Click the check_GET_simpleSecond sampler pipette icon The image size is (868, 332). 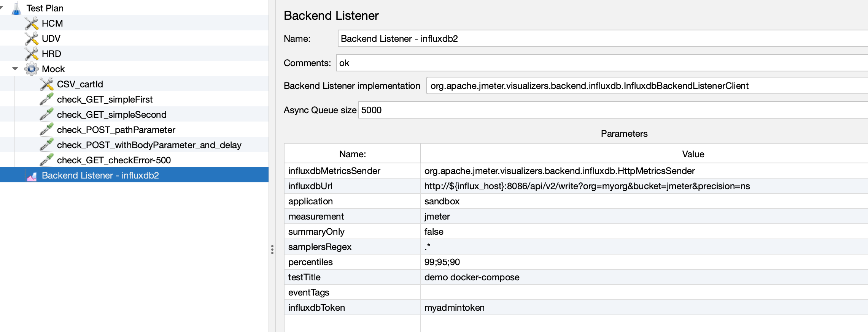[x=47, y=114]
